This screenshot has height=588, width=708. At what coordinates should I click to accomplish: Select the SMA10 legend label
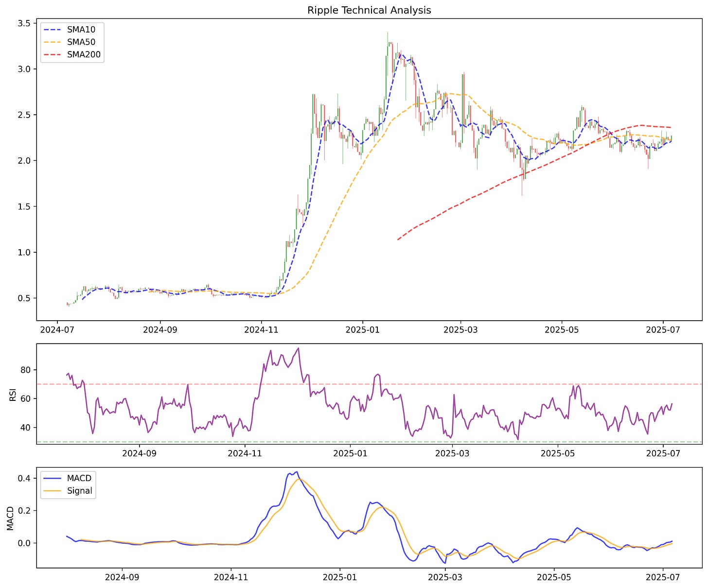pos(81,30)
